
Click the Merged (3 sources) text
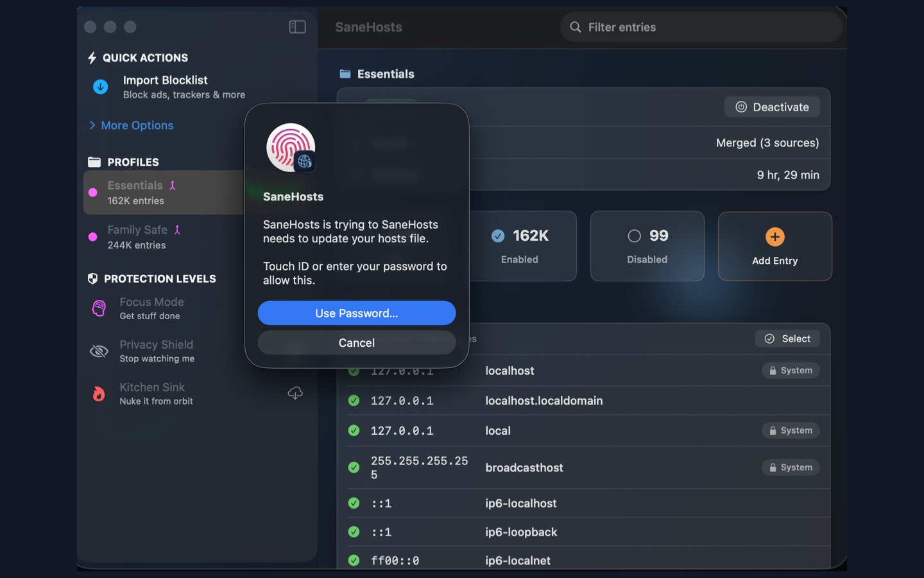coord(767,143)
